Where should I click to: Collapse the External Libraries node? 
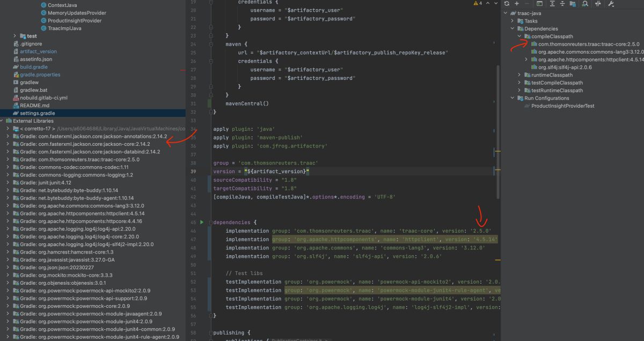pyautogui.click(x=2, y=121)
